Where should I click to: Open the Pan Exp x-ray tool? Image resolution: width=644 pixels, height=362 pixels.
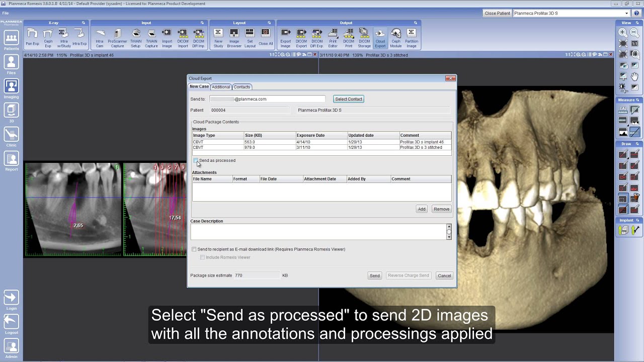(x=32, y=38)
